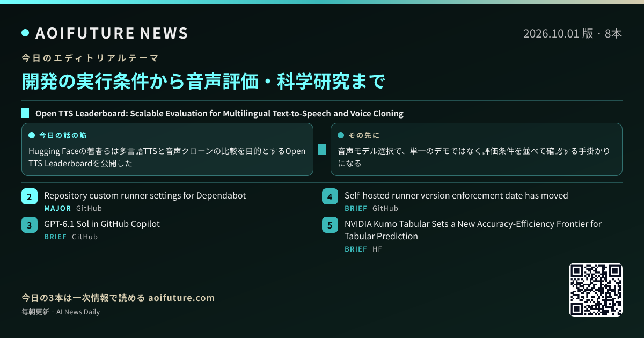The width and height of the screenshot is (644, 338).
Task: Click the teal square between the two cards
Action: [322, 150]
